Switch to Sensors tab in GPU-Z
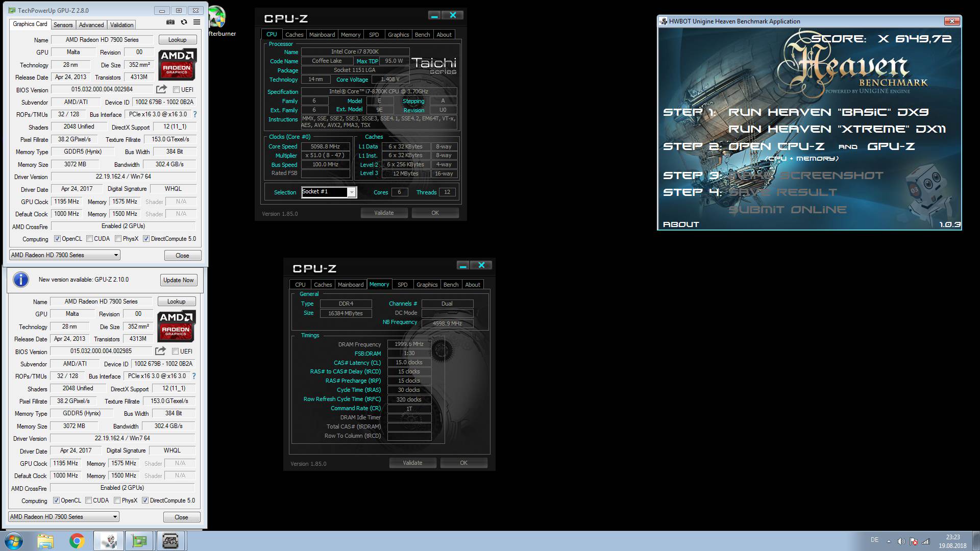Screen dimensions: 980x551 63,25
